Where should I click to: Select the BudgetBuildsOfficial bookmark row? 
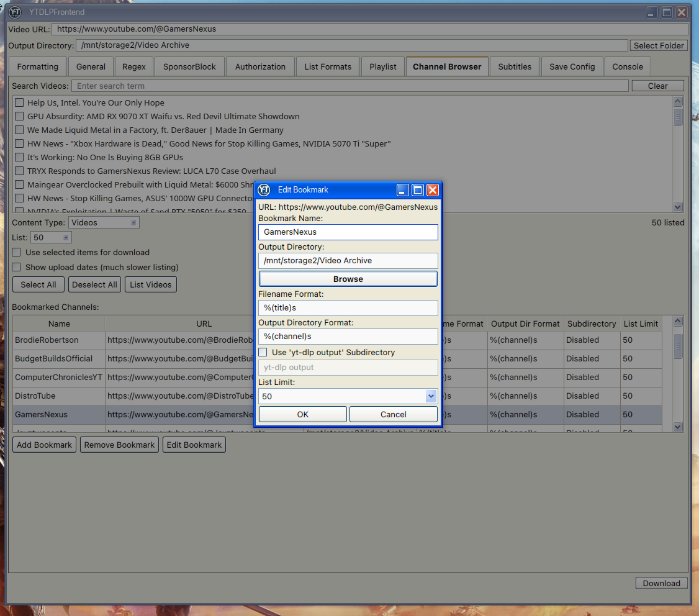click(337, 359)
